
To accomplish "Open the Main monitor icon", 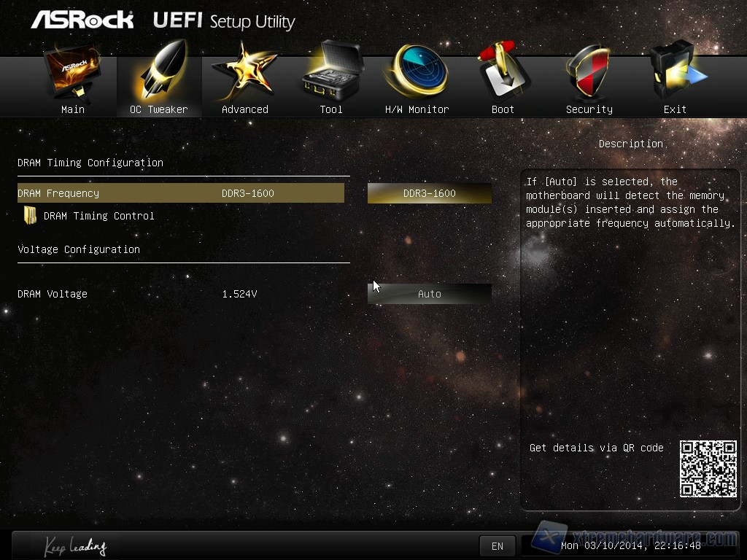I will [x=73, y=72].
